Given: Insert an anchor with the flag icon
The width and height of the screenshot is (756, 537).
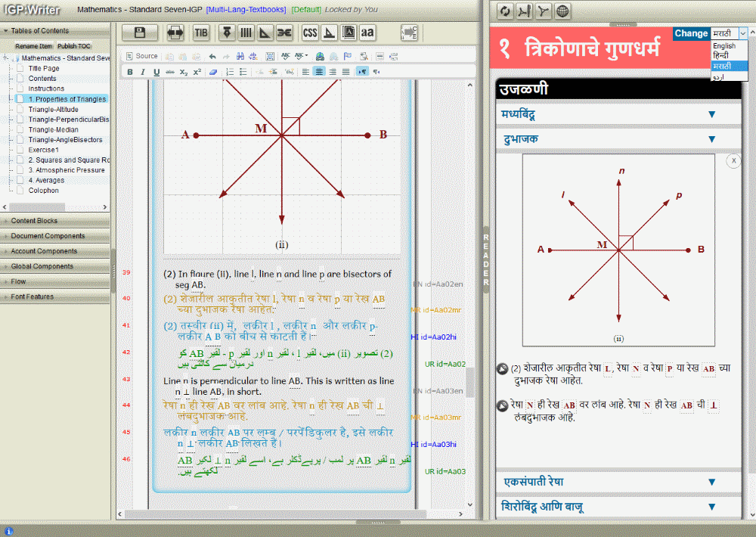Looking at the screenshot, I should (x=347, y=57).
